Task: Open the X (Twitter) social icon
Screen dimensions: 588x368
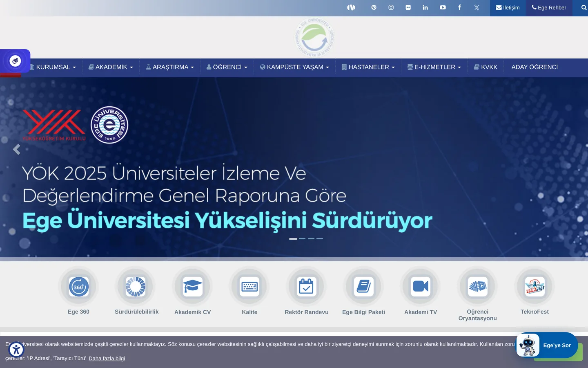Action: (x=477, y=7)
